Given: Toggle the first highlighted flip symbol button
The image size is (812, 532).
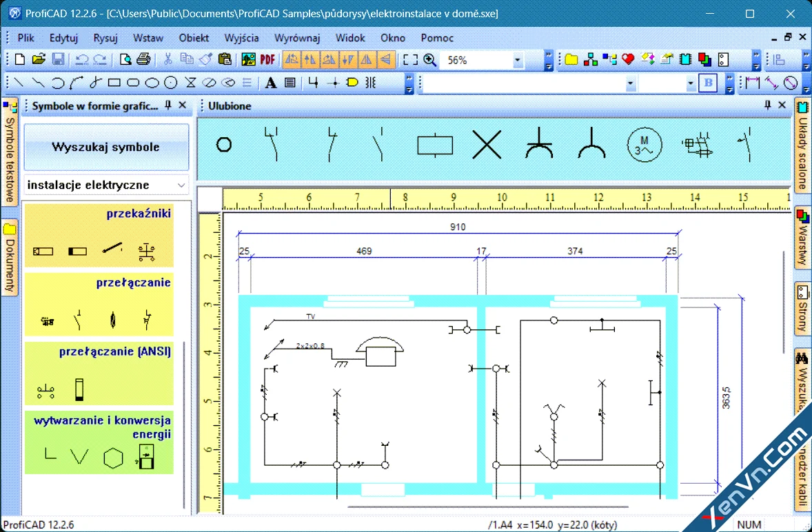Looking at the screenshot, I should click(x=292, y=59).
